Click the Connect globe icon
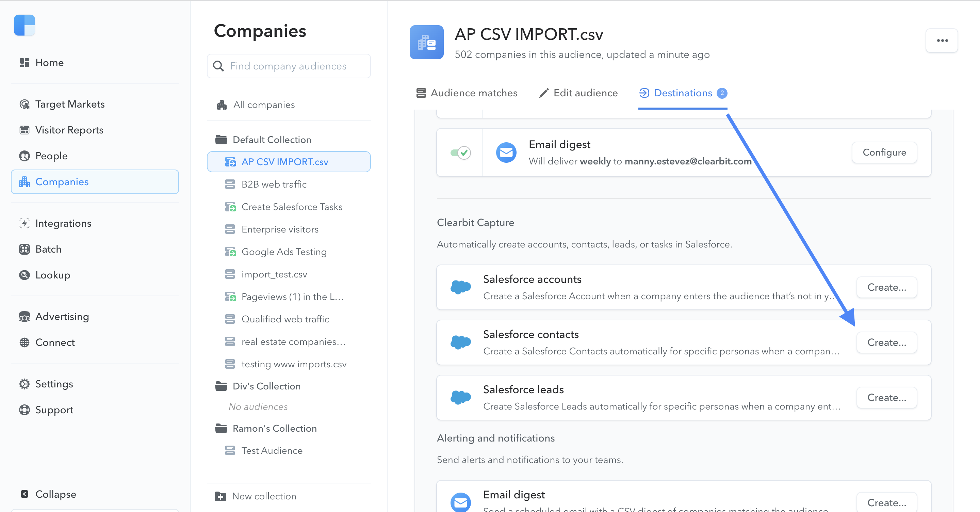The width and height of the screenshot is (980, 512). [x=24, y=342]
